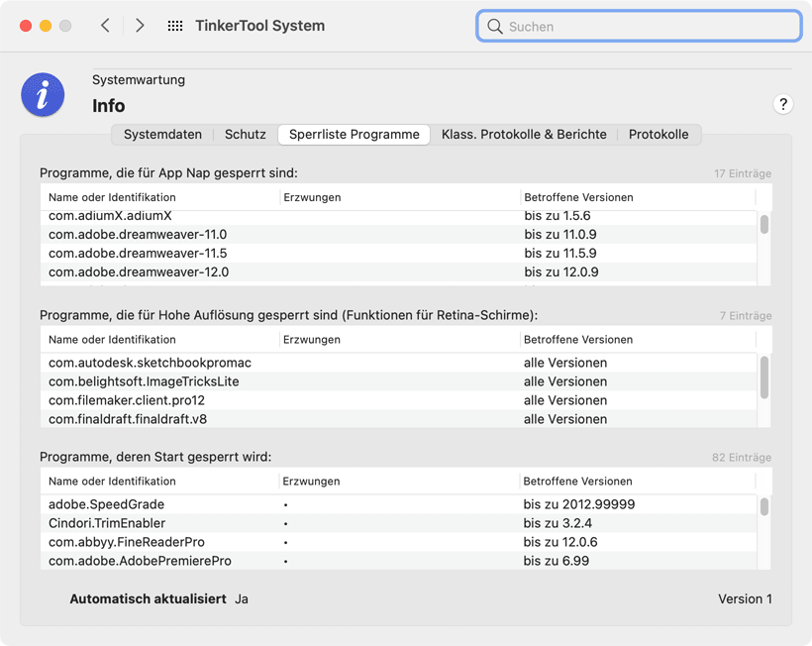Image resolution: width=812 pixels, height=646 pixels.
Task: Sort Hohe Auflösung list by Erzwungen column
Action: click(400, 340)
